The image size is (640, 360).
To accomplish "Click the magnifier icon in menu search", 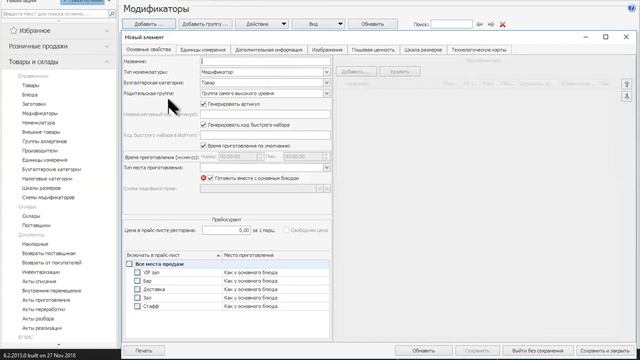I will 111,13.
